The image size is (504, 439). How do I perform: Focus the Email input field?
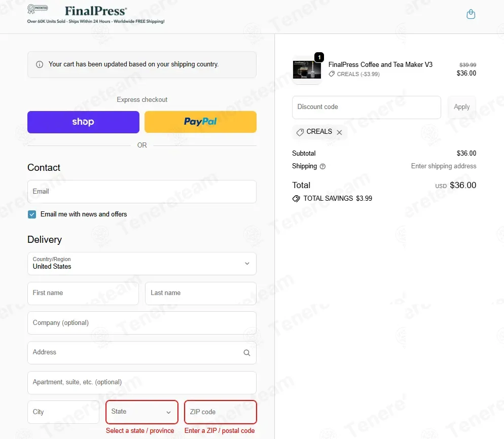coord(142,192)
